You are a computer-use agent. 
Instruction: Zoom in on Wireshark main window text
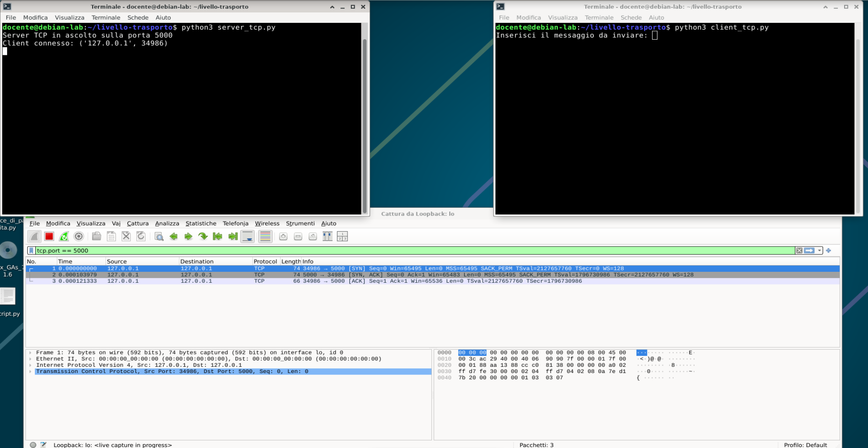[x=283, y=236]
